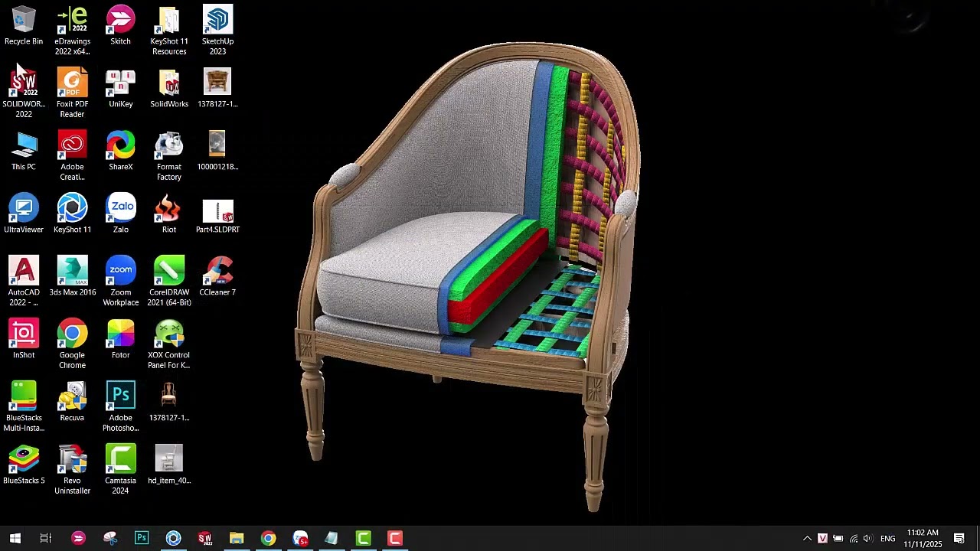
Task: Launch eDrawings 2022 x64 shortcut
Action: (72, 31)
